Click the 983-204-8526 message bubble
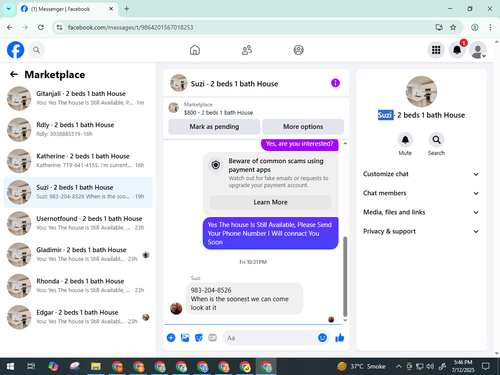 (x=244, y=299)
